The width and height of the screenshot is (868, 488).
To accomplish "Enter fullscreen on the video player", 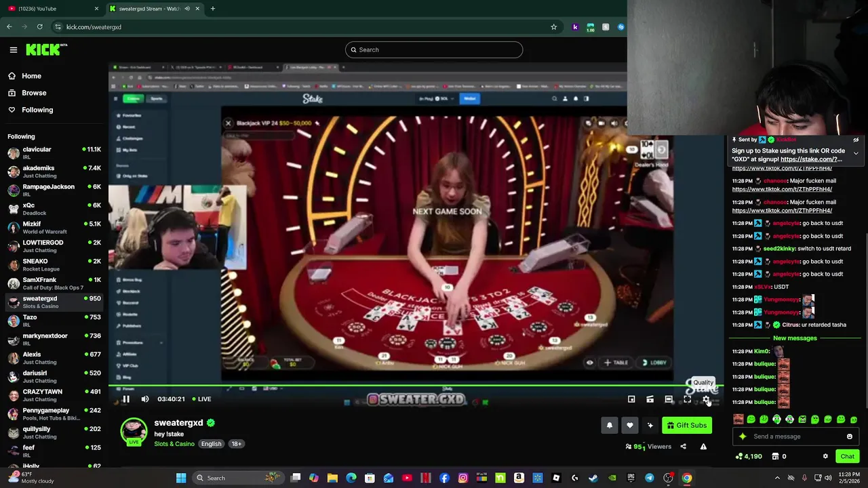I will pyautogui.click(x=687, y=399).
